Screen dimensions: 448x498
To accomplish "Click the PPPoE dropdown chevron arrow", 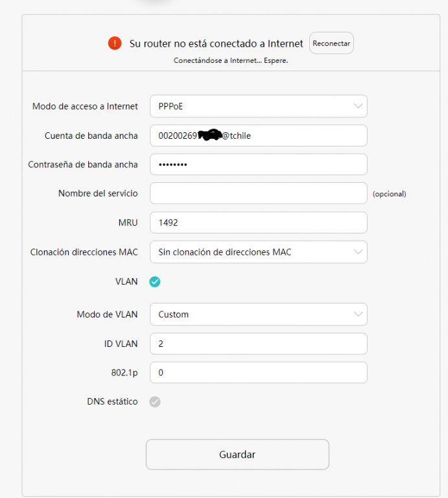I will pos(359,106).
